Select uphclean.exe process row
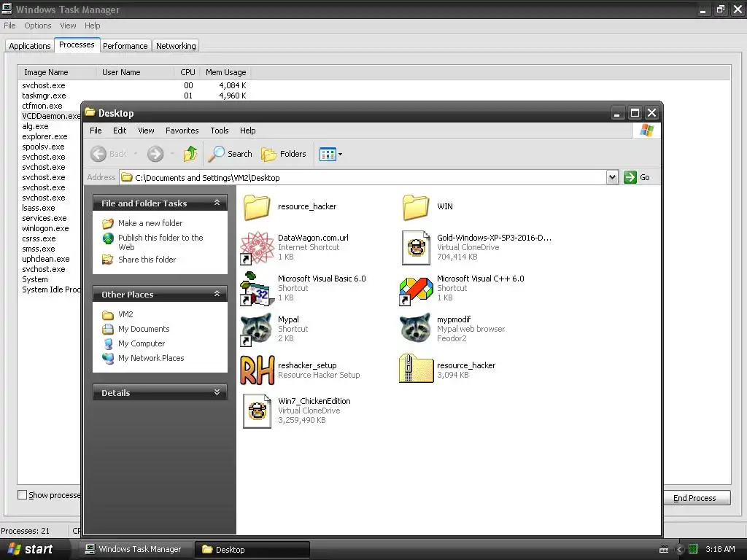 (46, 259)
